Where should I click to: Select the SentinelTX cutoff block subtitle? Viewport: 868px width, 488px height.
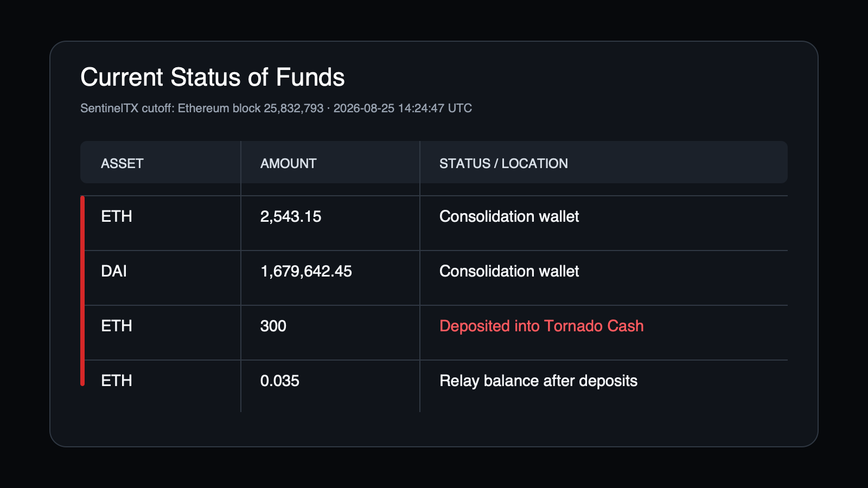coord(276,108)
